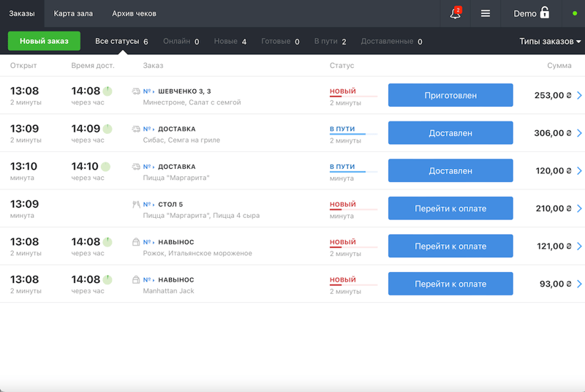Click the Demo lock icon
Viewport: 585px width, 392px height.
[x=544, y=13]
